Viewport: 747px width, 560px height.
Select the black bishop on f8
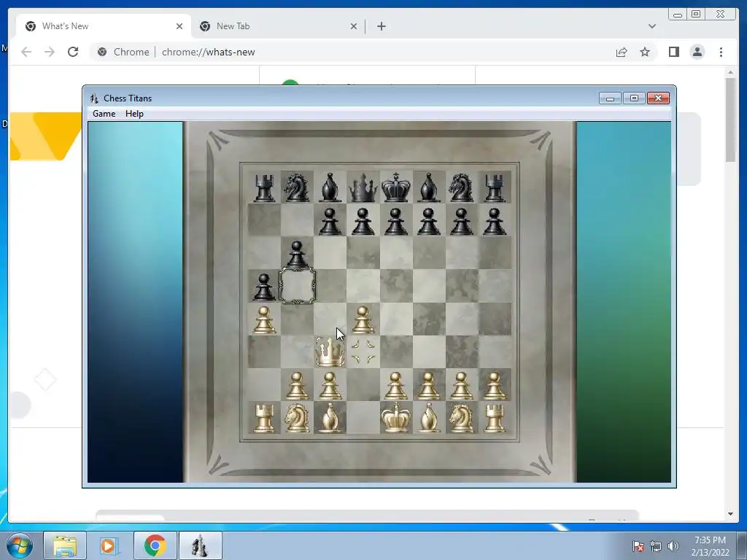click(429, 187)
